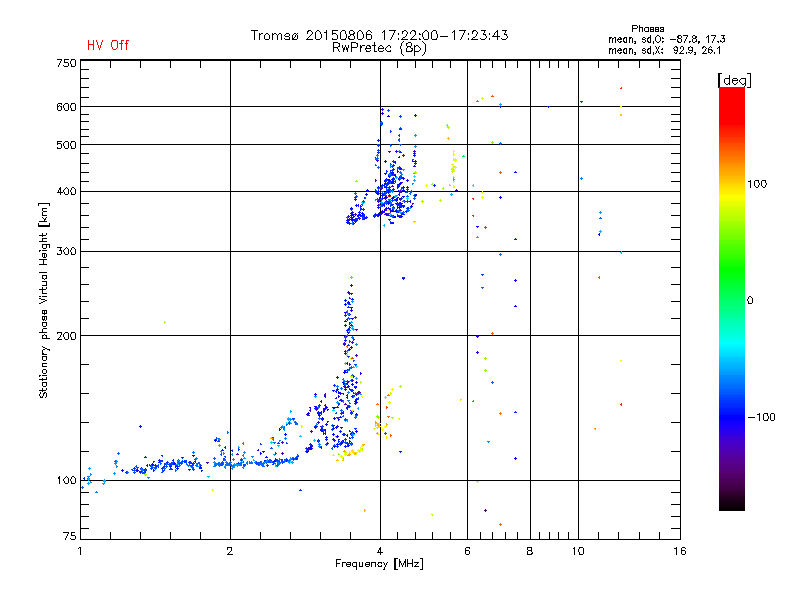Click the y-axis tick label '500'
Viewport: 800px width, 600px height.
point(66,145)
